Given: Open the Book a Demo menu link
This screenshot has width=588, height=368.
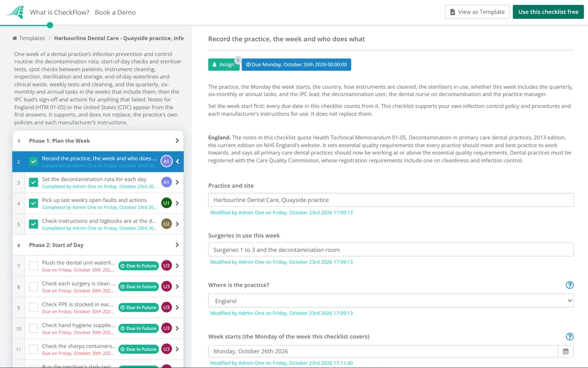Looking at the screenshot, I should click(115, 12).
